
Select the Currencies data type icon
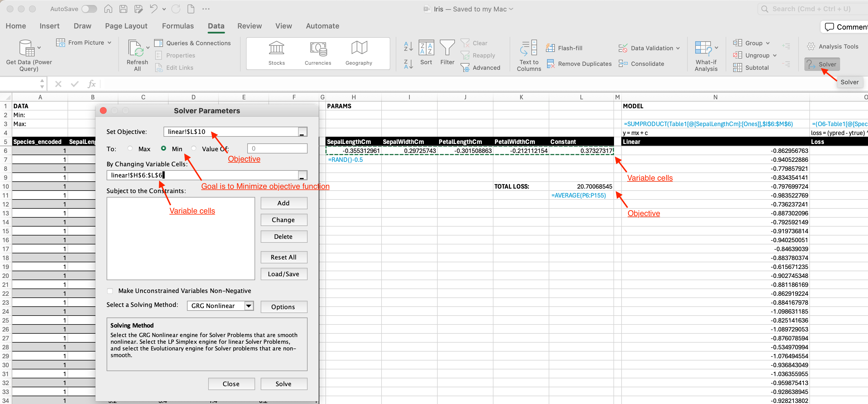tap(318, 49)
